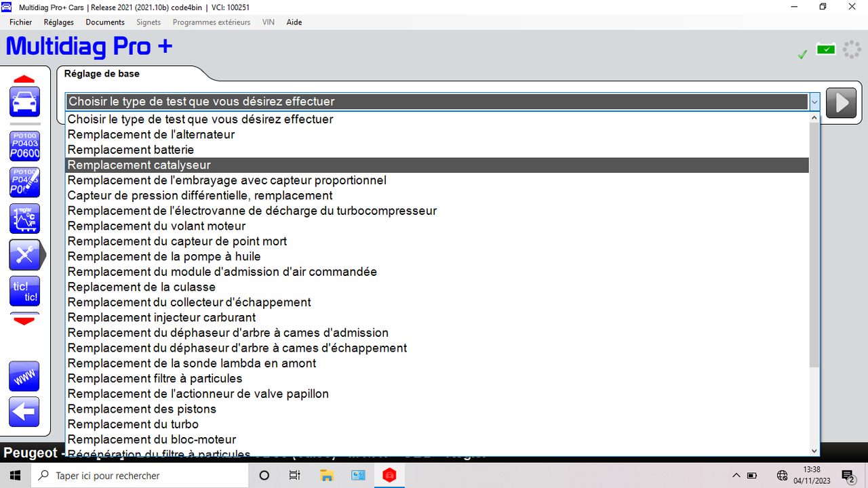Image resolution: width=868 pixels, height=488 pixels.
Task: Pick électrovanne de décharge du turbocompresseur
Action: point(437,211)
